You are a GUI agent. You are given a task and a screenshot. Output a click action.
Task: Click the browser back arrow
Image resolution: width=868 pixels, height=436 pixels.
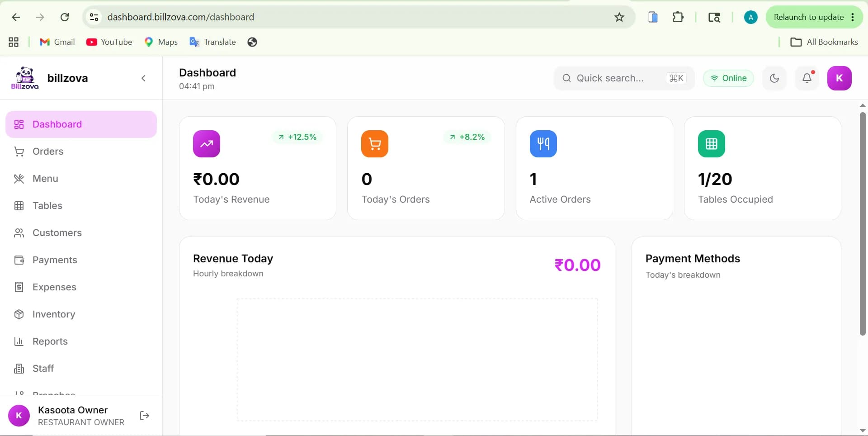click(16, 17)
